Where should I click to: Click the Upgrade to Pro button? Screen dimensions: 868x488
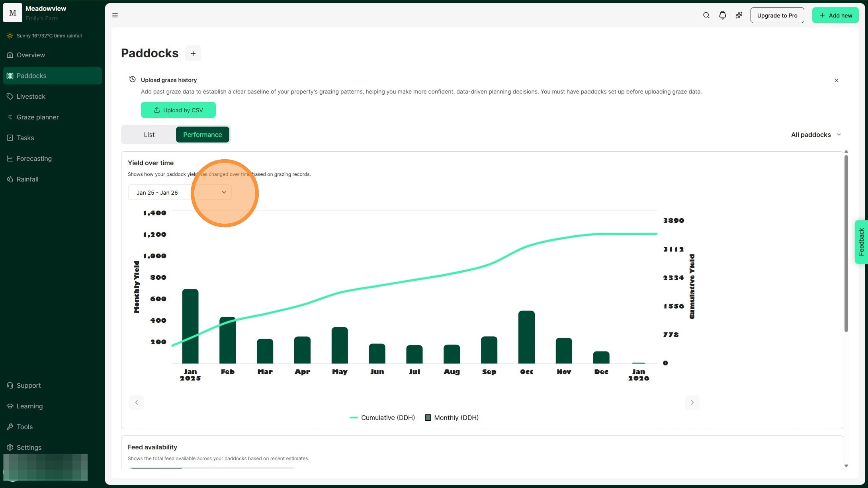(x=777, y=15)
